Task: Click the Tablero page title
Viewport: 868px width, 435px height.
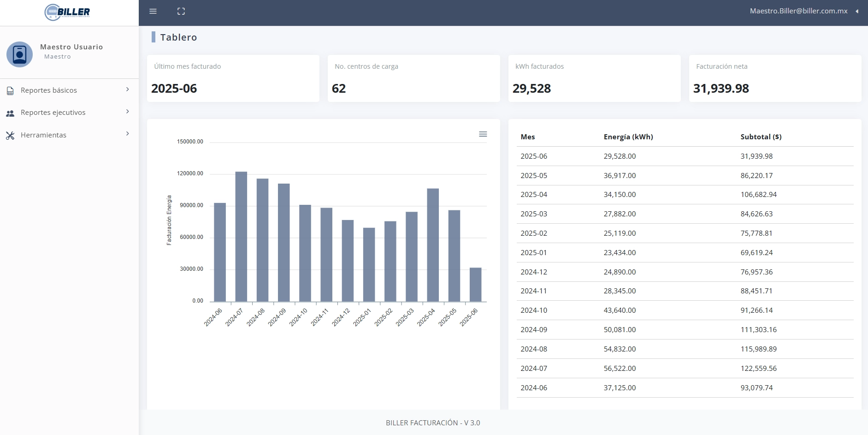Action: click(178, 37)
